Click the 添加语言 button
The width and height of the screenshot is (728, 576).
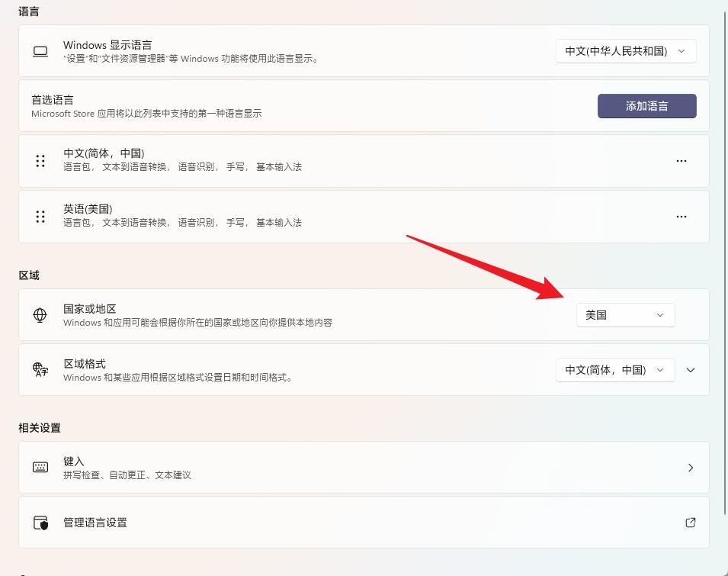coord(646,106)
